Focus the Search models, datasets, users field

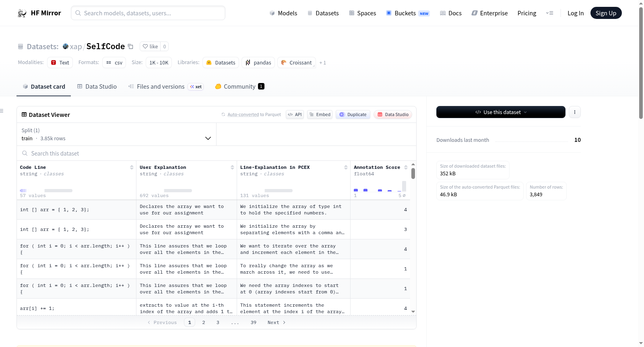(x=148, y=13)
